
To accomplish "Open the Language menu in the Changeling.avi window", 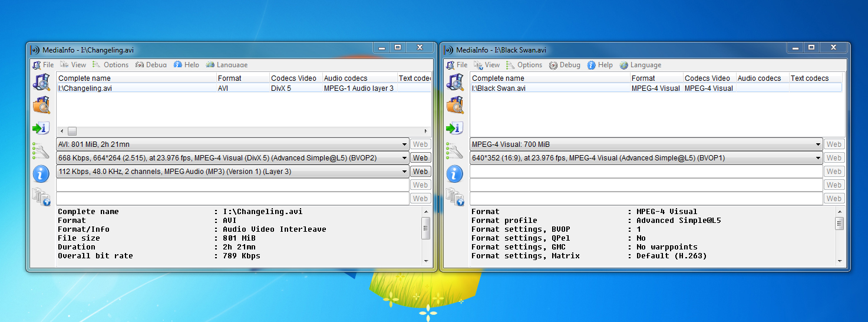I will [x=226, y=65].
